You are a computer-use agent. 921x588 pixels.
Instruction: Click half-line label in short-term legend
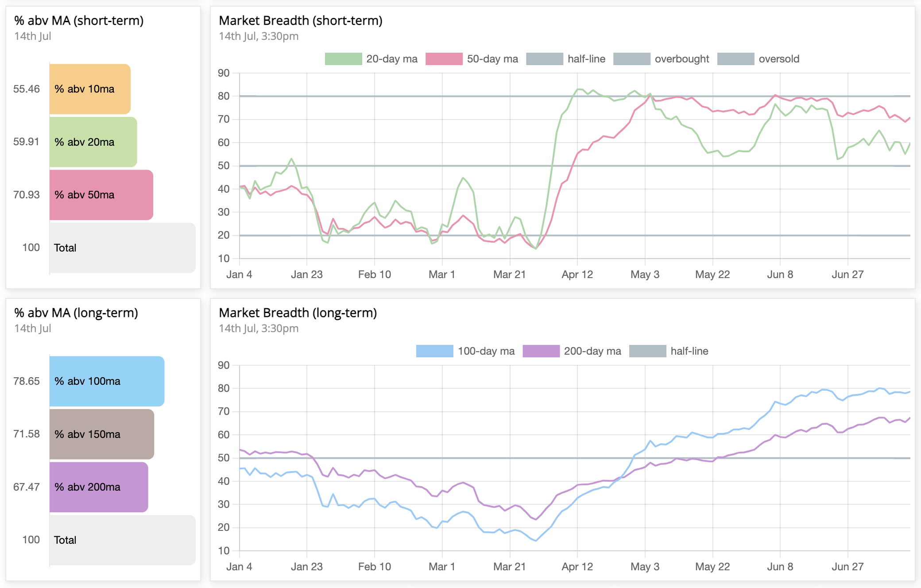tap(586, 59)
